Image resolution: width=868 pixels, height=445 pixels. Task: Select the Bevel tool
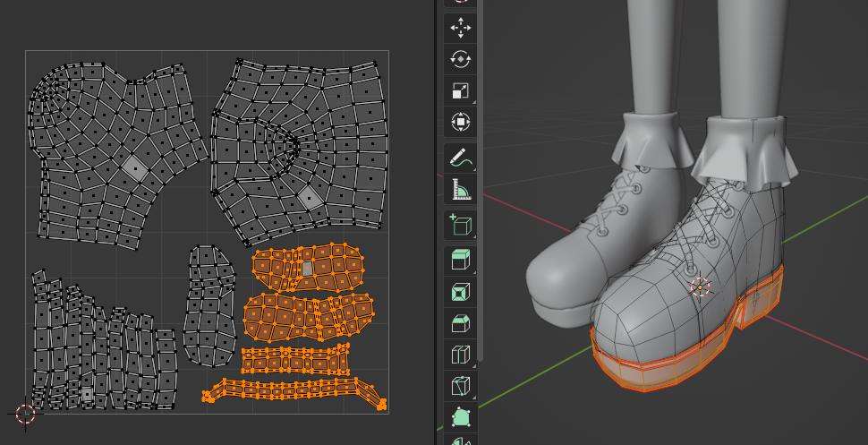click(x=461, y=323)
